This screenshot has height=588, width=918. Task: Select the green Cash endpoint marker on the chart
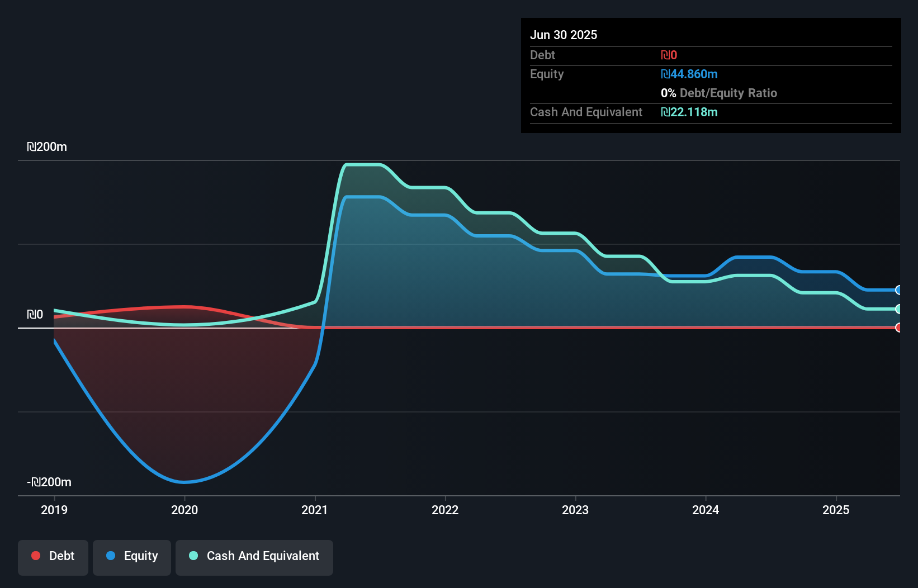898,308
